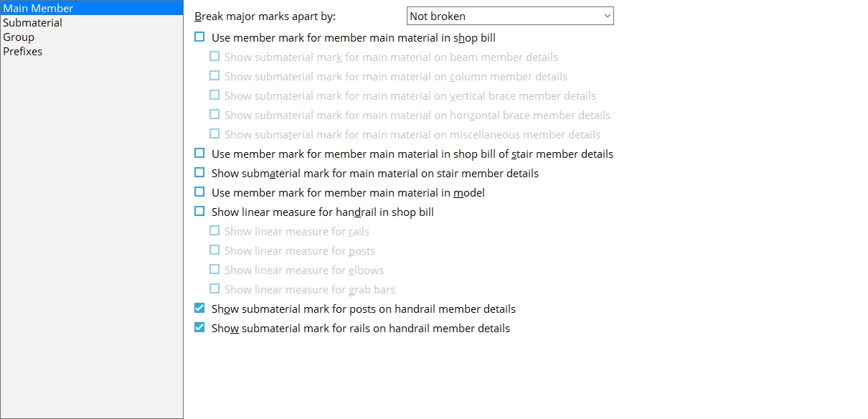This screenshot has height=419, width=868.
Task: Expand the Break major marks dropdown
Action: tap(510, 16)
